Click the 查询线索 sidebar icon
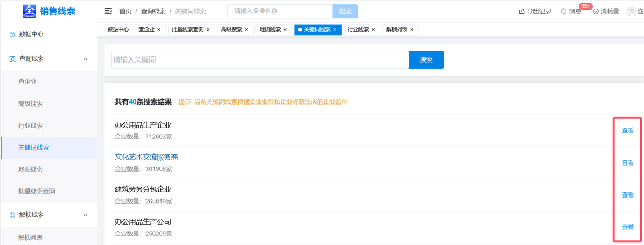644x245 pixels. (12, 59)
